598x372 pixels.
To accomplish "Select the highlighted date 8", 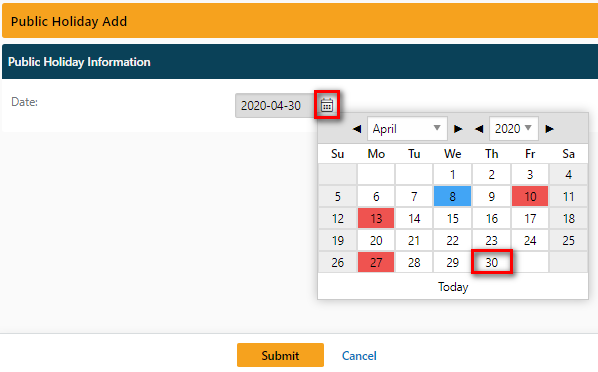I will (x=452, y=196).
